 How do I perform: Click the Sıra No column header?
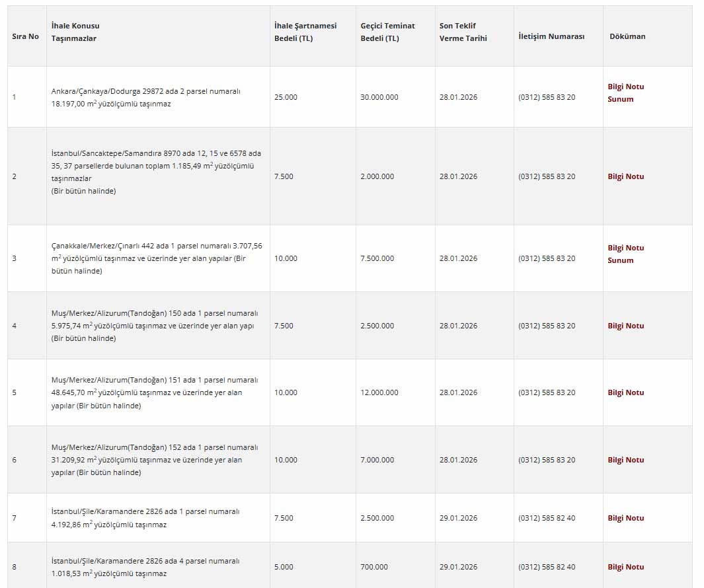(25, 36)
